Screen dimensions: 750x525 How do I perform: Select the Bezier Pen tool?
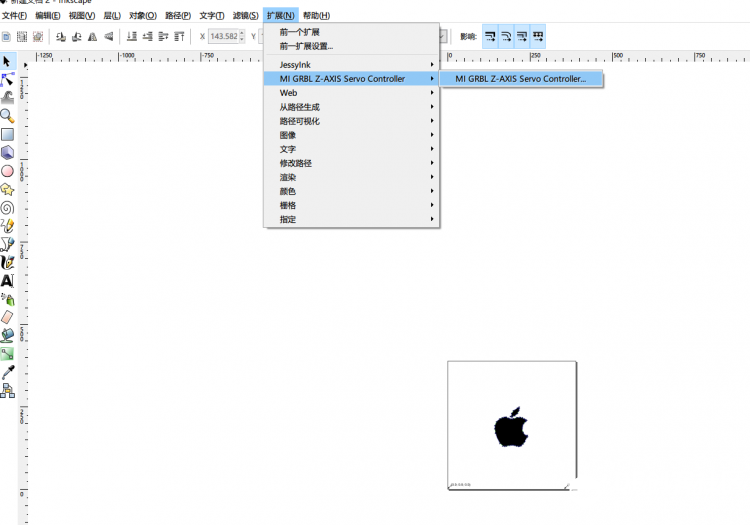tap(7, 244)
